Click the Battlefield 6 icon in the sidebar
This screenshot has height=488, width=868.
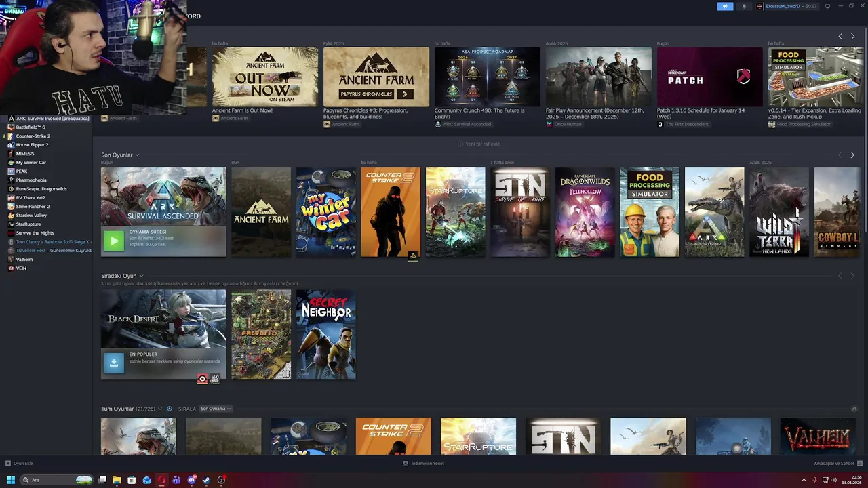(11, 127)
